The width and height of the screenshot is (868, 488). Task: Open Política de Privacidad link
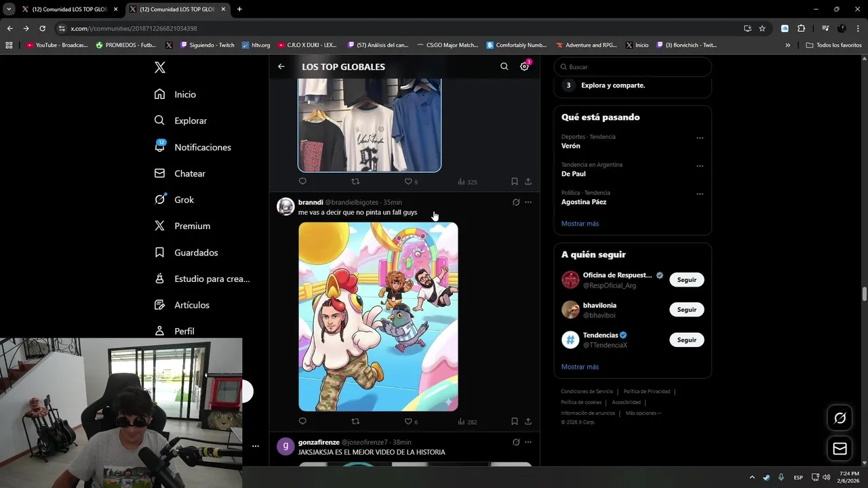click(647, 391)
